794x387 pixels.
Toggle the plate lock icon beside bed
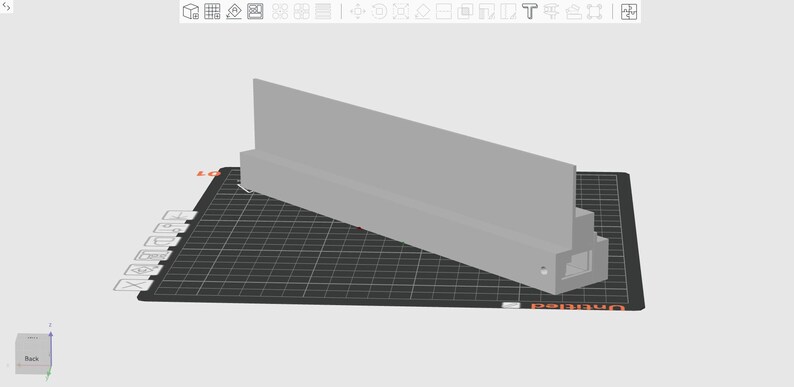(162, 242)
